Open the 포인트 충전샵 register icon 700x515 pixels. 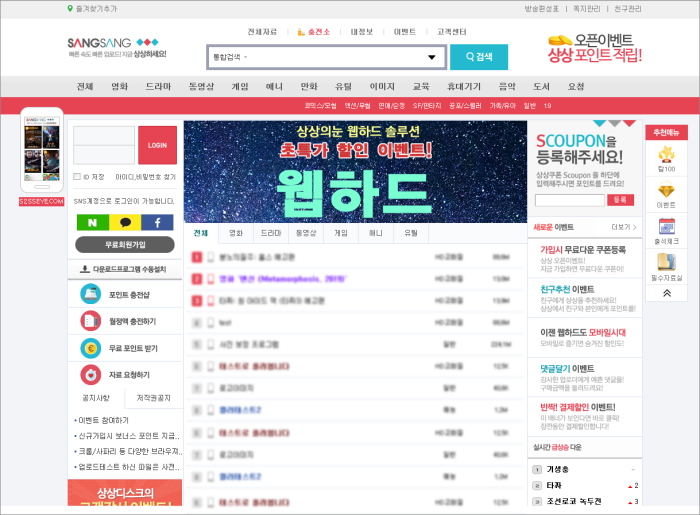tap(91, 294)
